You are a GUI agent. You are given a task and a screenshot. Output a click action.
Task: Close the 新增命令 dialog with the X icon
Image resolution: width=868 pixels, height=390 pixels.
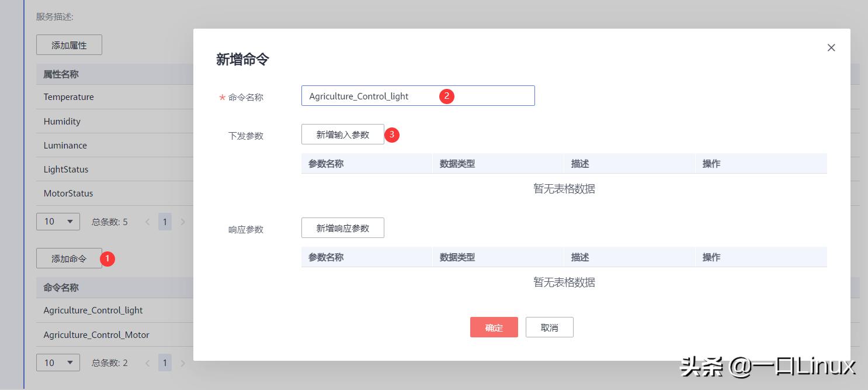tap(831, 47)
